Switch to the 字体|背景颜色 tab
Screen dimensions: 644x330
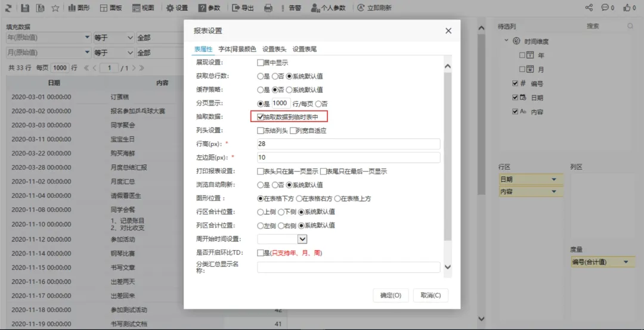point(237,49)
